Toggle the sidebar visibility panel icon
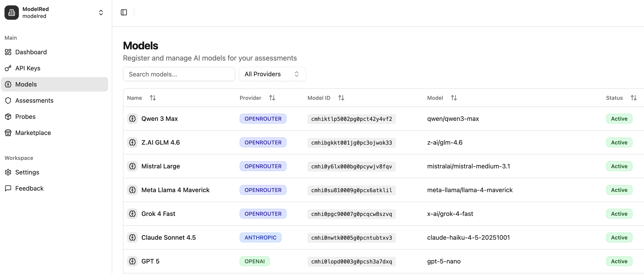This screenshot has width=644, height=274. click(x=124, y=12)
